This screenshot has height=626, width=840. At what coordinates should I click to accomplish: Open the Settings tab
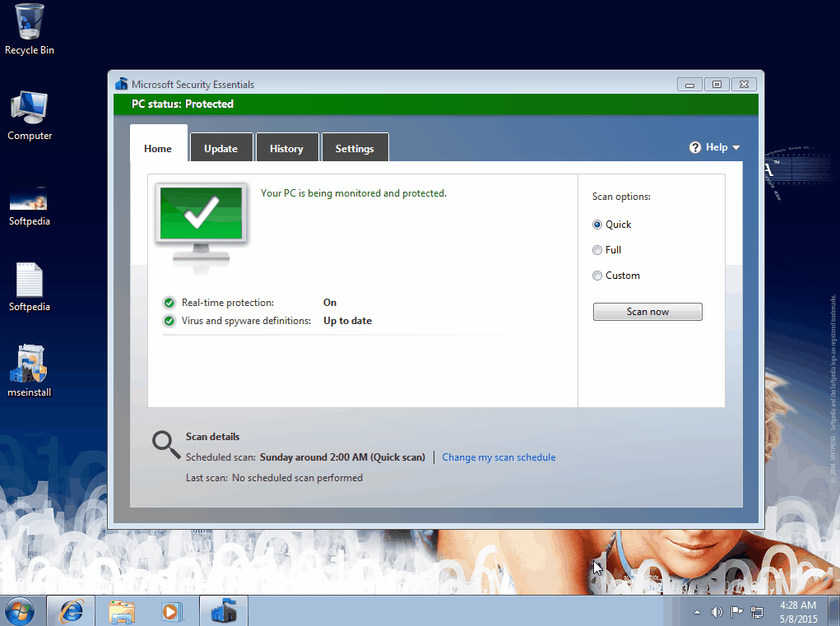pos(355,149)
